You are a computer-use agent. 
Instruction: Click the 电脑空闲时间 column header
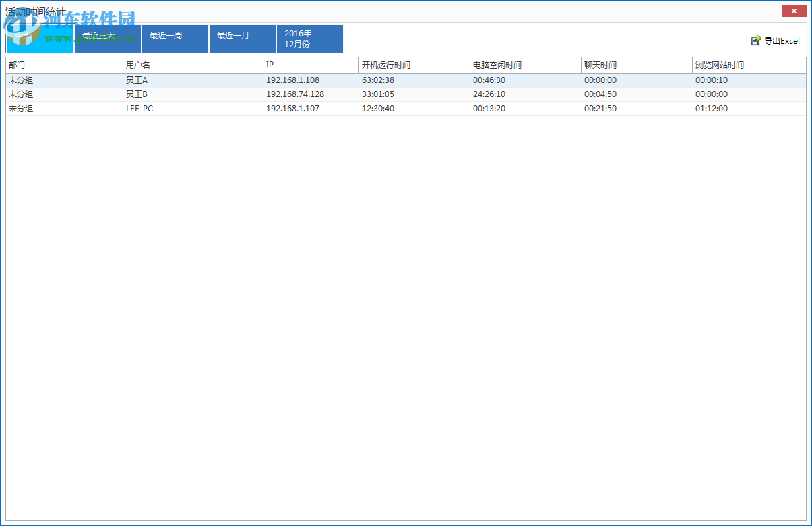pos(525,65)
